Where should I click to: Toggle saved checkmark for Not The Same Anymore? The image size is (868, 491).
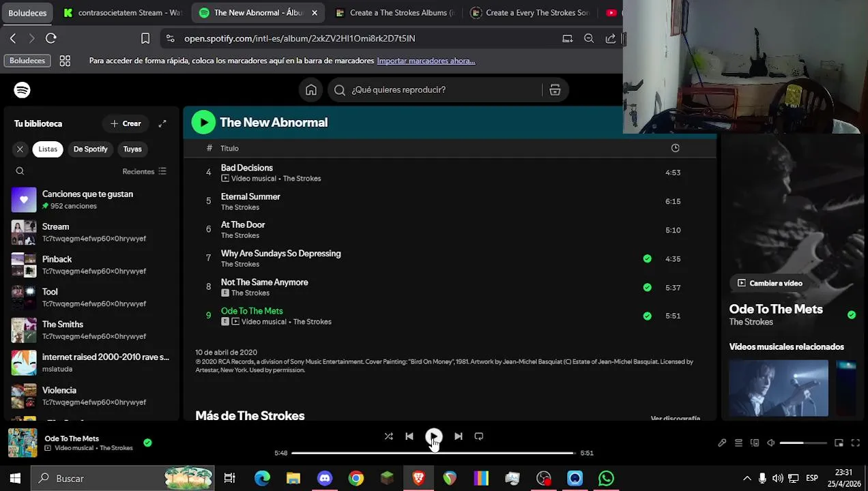coord(647,287)
